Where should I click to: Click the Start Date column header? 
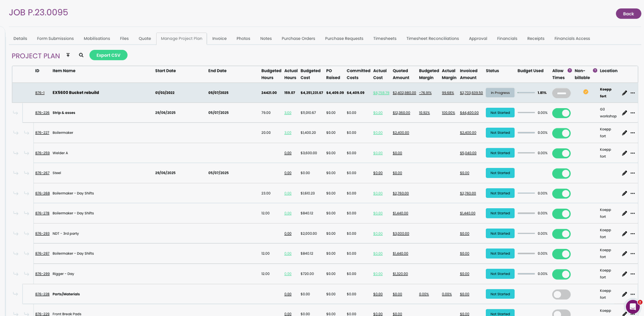(165, 71)
